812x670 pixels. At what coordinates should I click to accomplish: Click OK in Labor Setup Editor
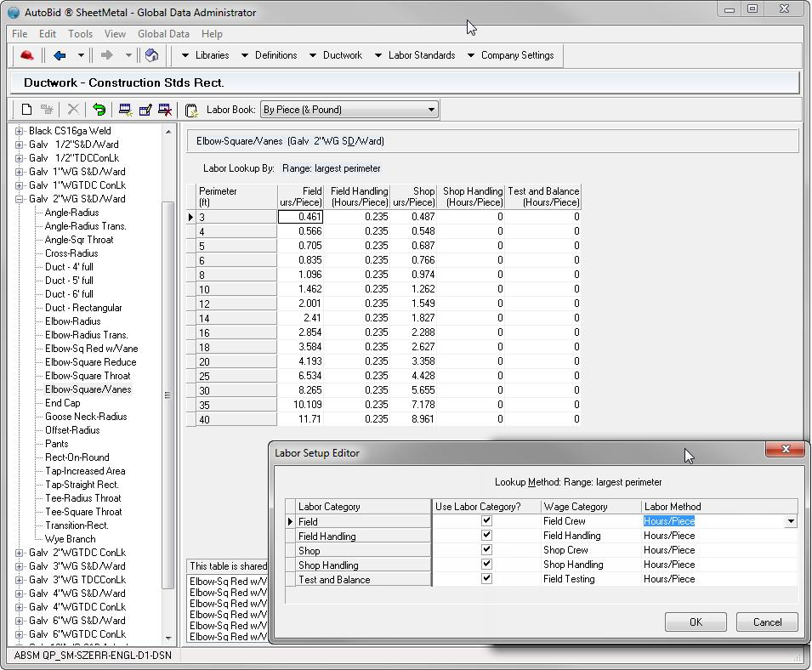pyautogui.click(x=696, y=622)
